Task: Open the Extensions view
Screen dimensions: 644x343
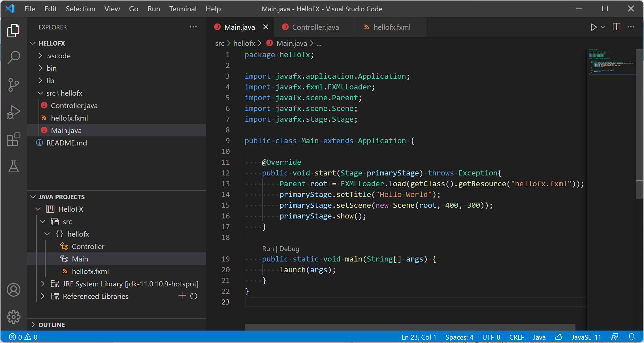Action: click(x=13, y=139)
